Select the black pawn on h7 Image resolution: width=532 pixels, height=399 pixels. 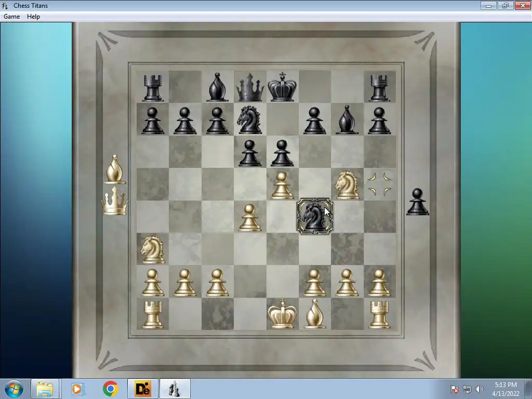tap(379, 121)
